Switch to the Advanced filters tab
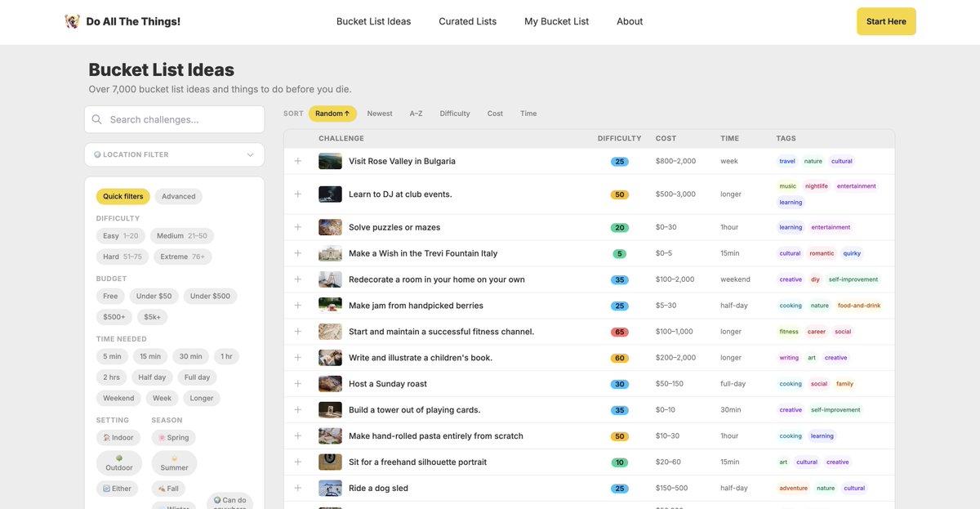 [179, 196]
